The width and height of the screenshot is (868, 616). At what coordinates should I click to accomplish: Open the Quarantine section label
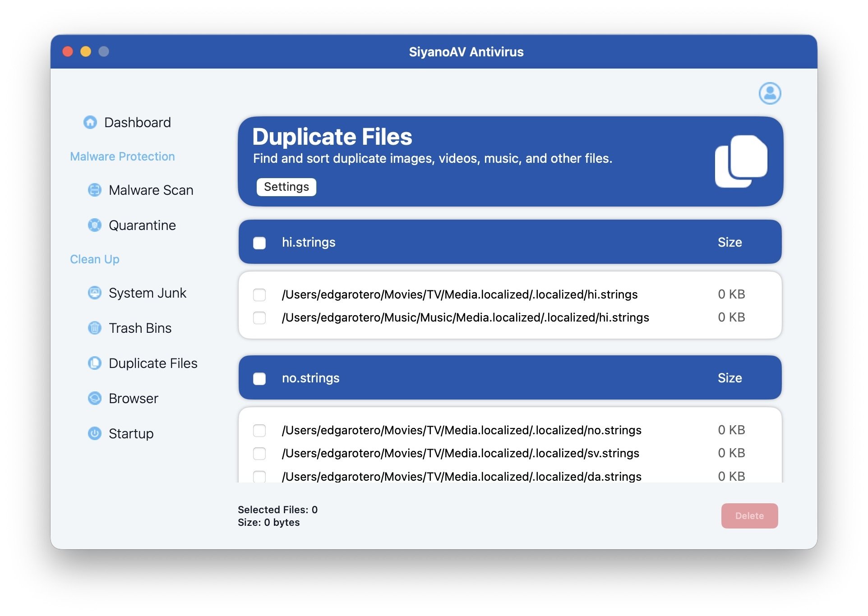click(x=142, y=225)
